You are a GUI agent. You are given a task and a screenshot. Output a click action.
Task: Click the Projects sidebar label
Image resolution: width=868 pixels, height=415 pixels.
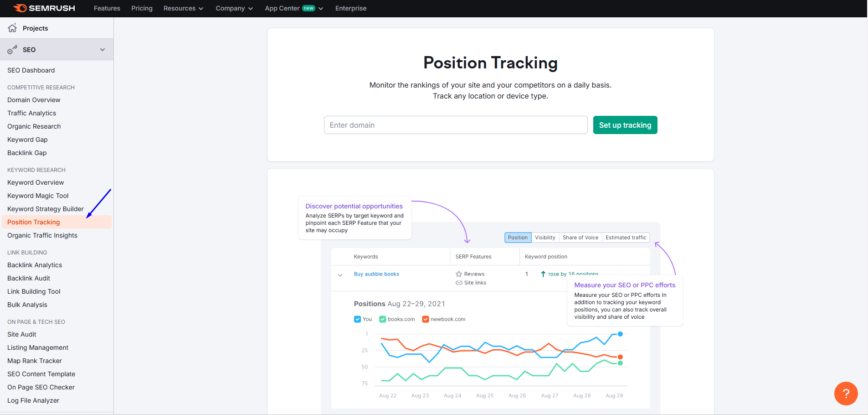(36, 28)
